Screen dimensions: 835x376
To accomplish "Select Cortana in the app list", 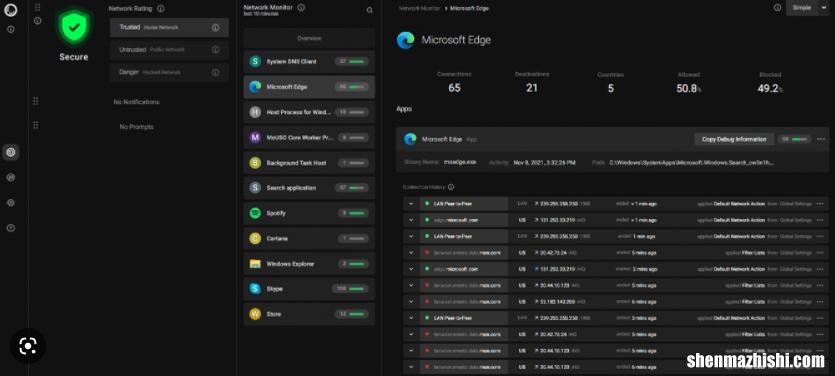I will click(309, 239).
